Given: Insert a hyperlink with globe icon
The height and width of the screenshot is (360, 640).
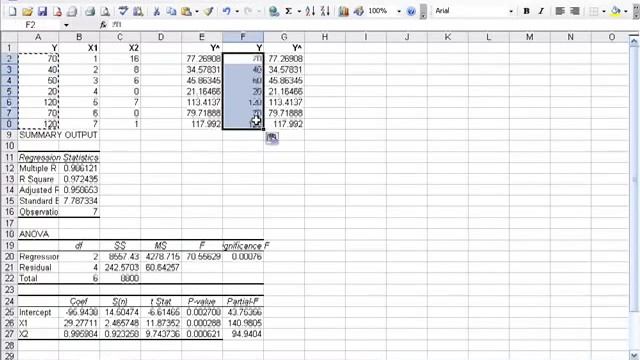Looking at the screenshot, I should coord(274,11).
